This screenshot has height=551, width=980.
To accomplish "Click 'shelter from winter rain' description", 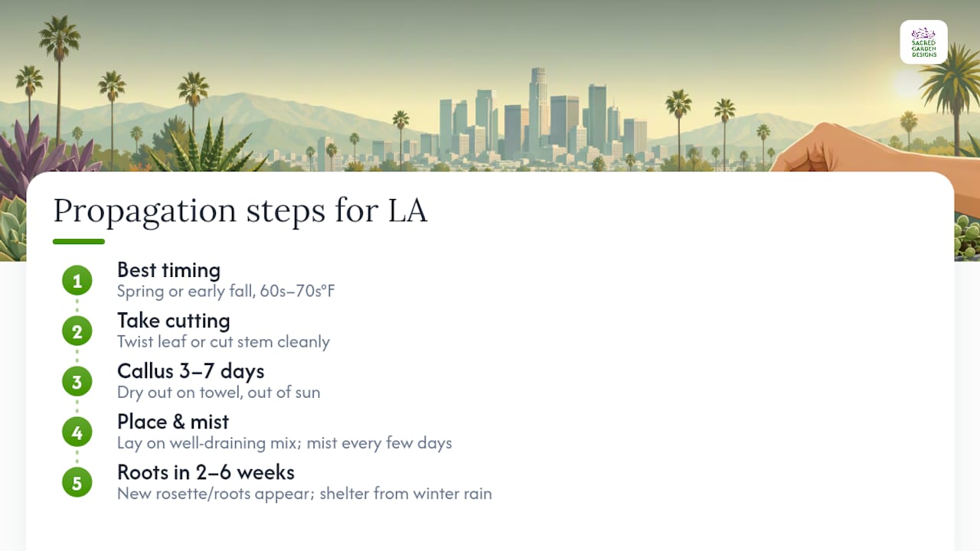I will click(405, 494).
